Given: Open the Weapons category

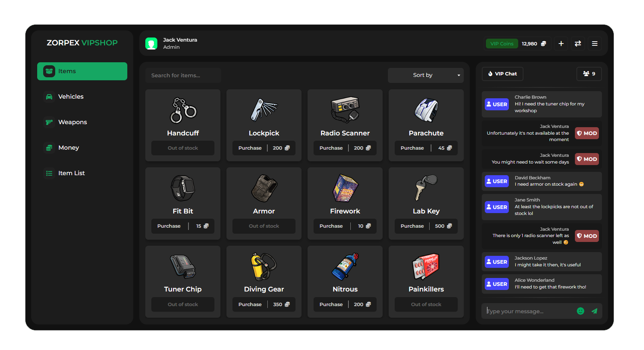Looking at the screenshot, I should coord(82,122).
